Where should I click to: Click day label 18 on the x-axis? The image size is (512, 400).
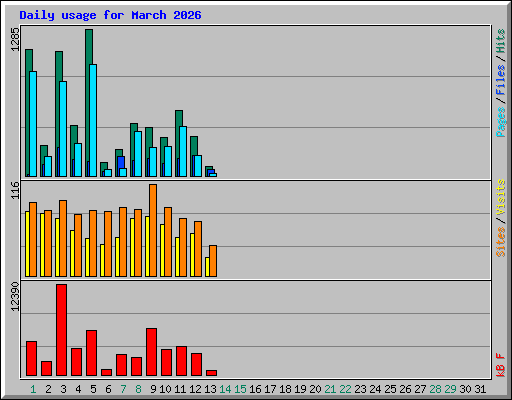[x=285, y=389]
